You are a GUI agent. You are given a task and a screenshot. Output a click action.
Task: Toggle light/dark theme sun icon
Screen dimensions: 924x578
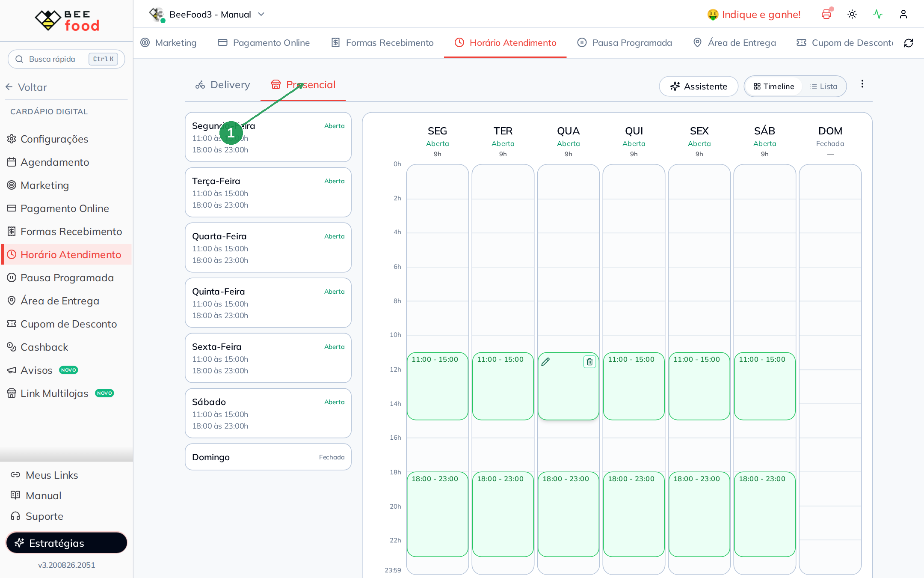tap(852, 14)
